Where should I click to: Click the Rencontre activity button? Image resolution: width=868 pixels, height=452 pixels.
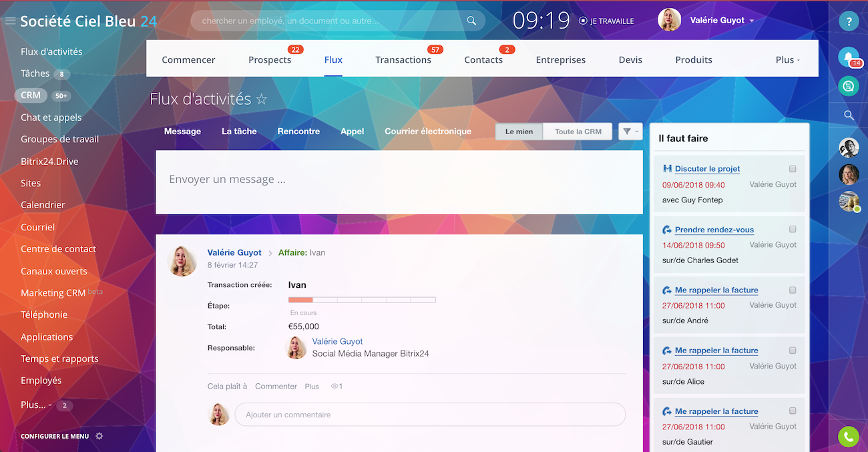pyautogui.click(x=298, y=132)
